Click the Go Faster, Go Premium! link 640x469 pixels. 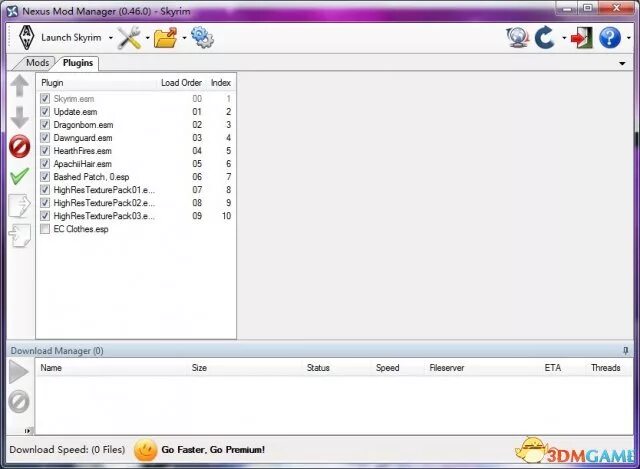click(x=213, y=450)
